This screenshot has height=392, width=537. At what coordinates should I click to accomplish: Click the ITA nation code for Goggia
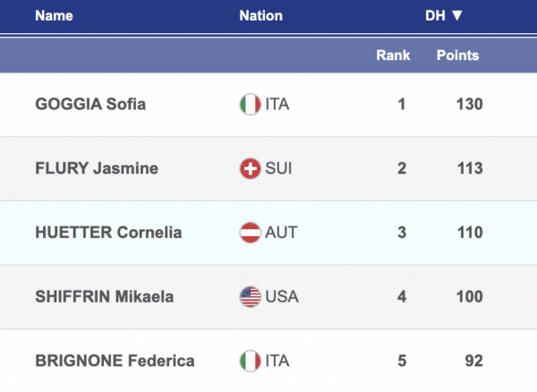pyautogui.click(x=277, y=104)
